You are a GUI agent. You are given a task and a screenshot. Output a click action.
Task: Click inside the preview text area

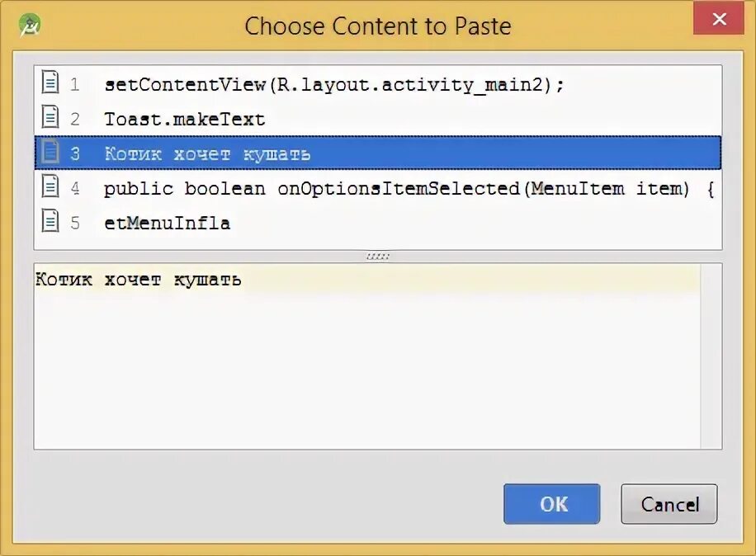tap(363, 363)
